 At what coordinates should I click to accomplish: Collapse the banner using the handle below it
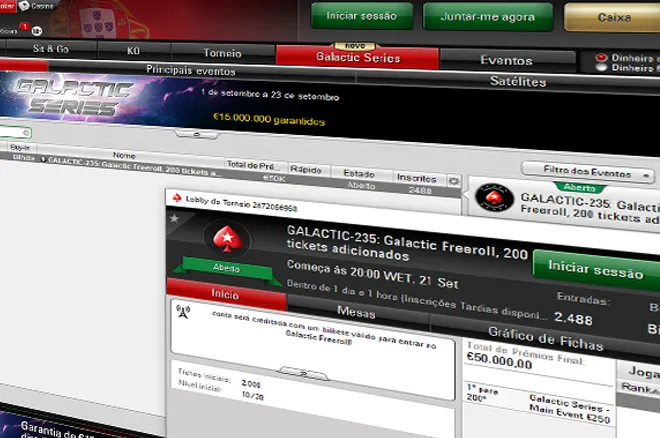pos(197,135)
